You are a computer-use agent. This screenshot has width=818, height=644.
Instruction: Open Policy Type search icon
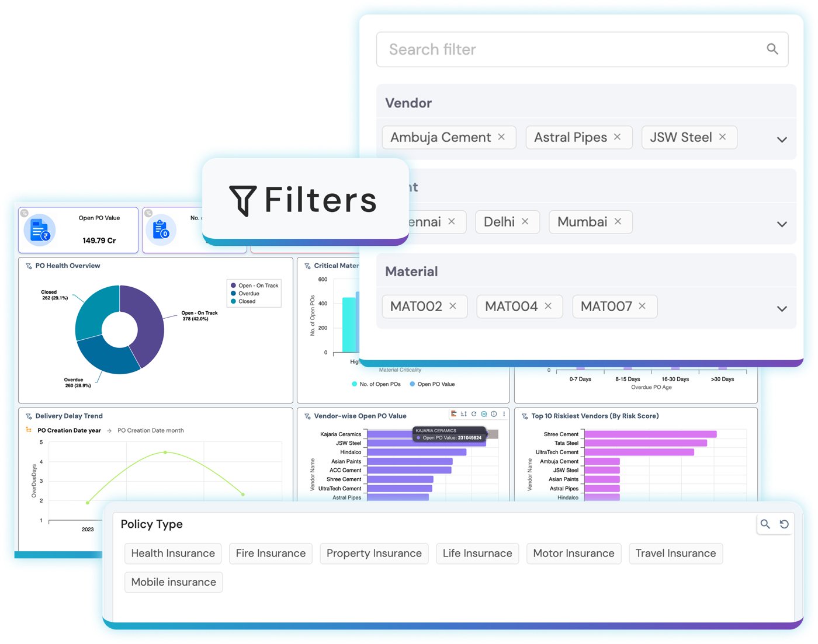click(x=765, y=524)
